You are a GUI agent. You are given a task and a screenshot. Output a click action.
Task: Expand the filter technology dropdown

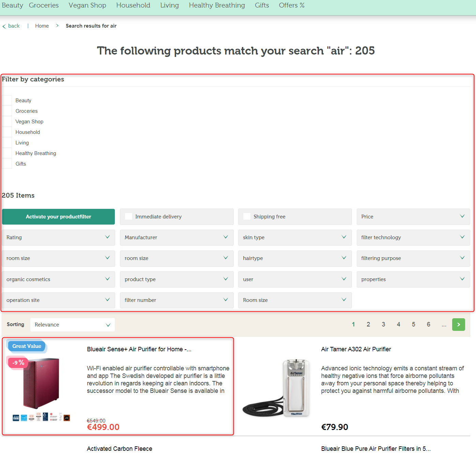coord(413,237)
